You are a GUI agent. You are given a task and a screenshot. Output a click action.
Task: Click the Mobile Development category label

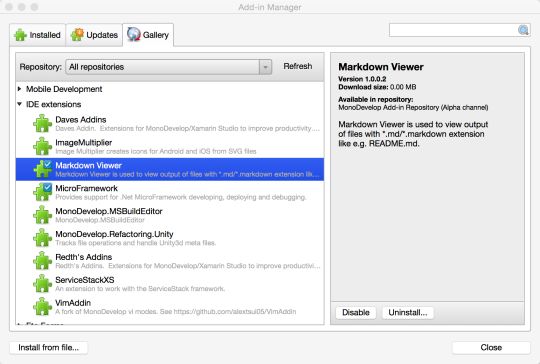(64, 89)
